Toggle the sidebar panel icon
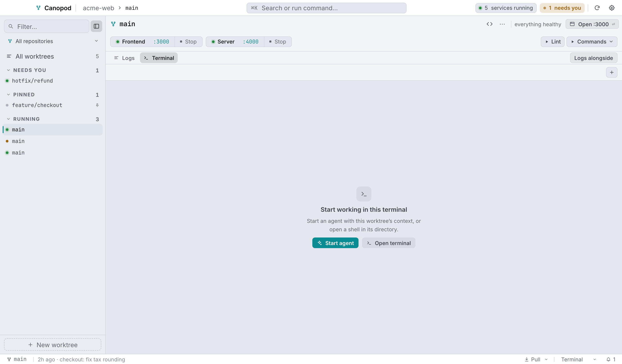 (96, 26)
